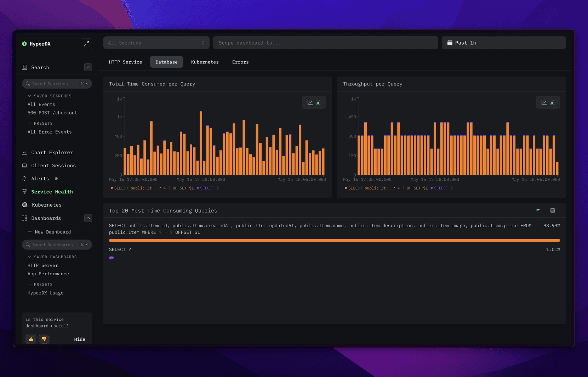Open Kubernetes in the left sidebar

(46, 205)
